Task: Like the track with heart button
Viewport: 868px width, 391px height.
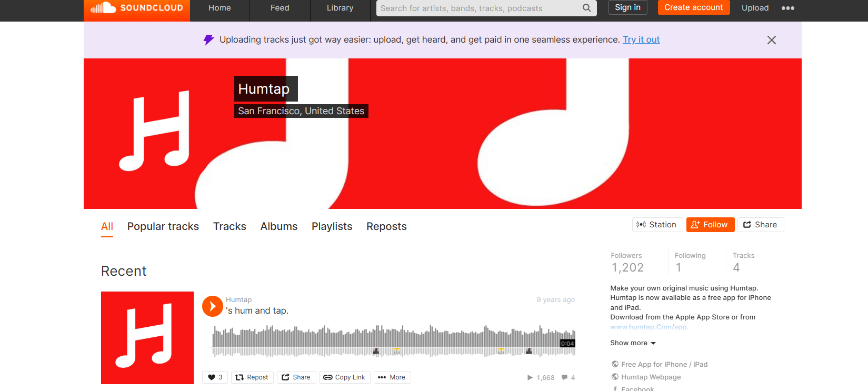Action: (215, 377)
